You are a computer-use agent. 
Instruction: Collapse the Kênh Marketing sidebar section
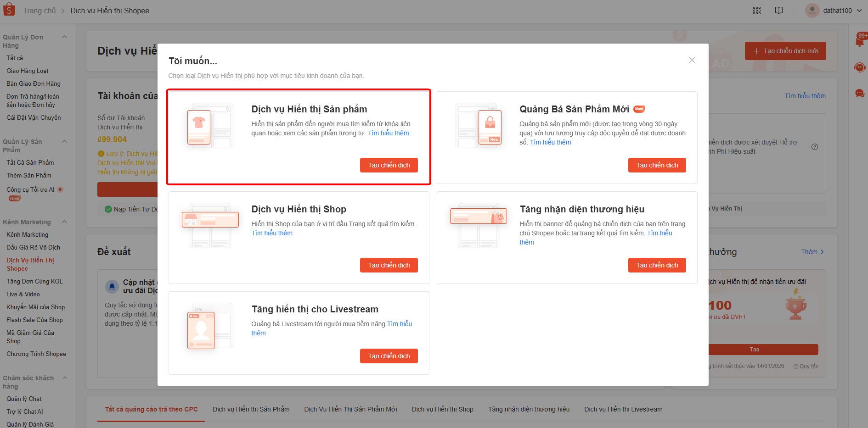pyautogui.click(x=64, y=222)
